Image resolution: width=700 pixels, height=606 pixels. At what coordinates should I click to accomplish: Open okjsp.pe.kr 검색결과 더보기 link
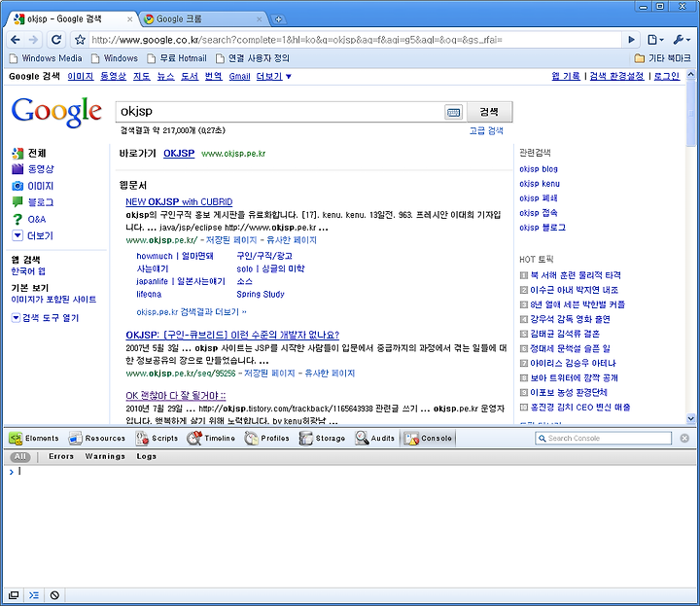click(x=192, y=312)
